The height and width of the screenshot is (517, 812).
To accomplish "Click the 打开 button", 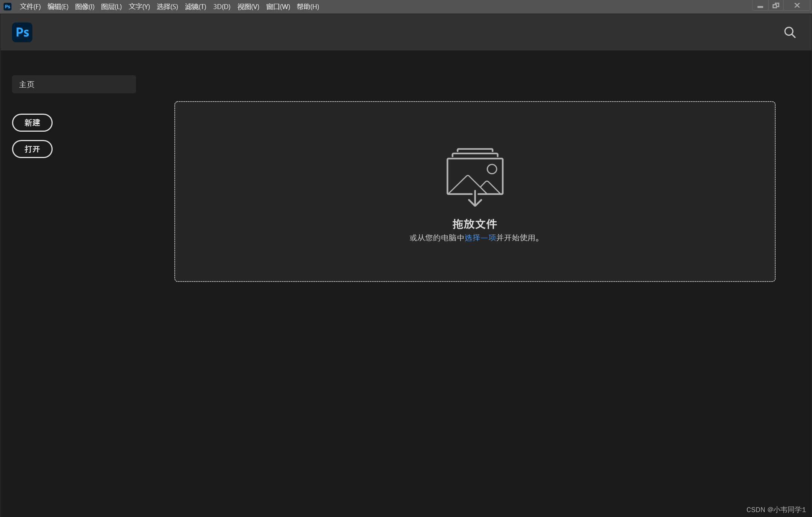I will pyautogui.click(x=32, y=149).
